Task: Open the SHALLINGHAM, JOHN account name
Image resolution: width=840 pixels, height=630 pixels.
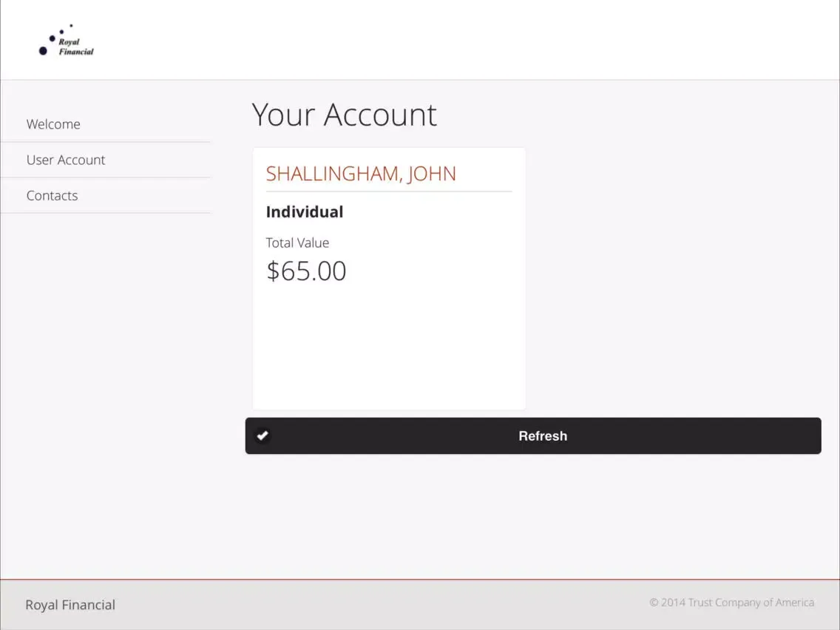Action: pos(361,174)
